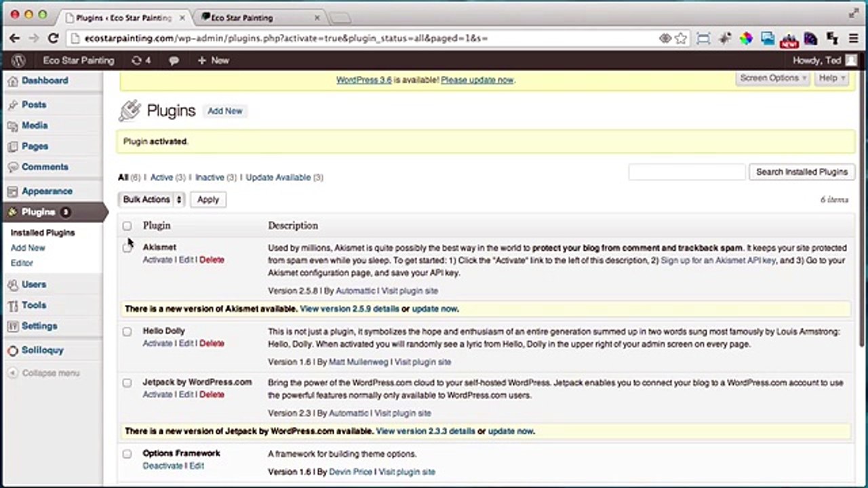Deactivate the Options Framework plugin
The width and height of the screenshot is (868, 488).
tap(163, 466)
